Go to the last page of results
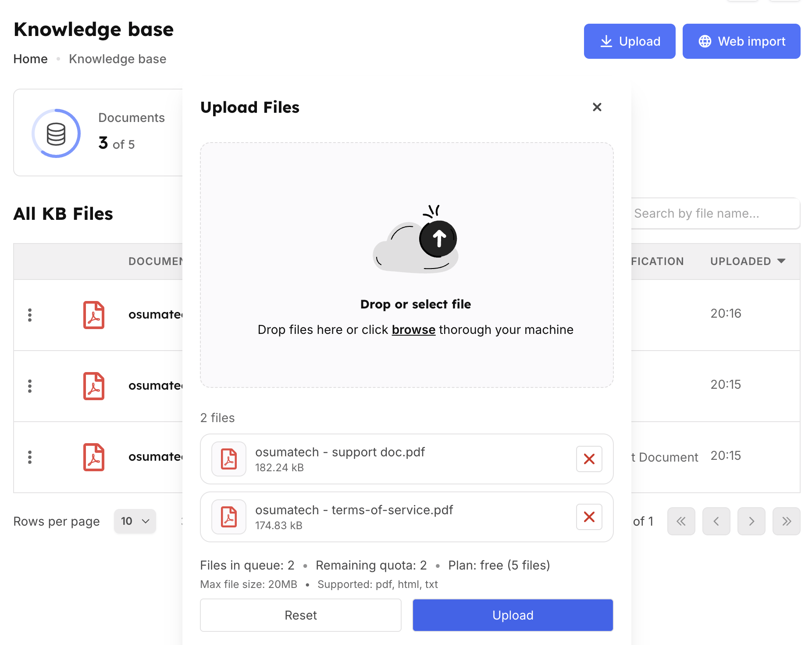Image resolution: width=812 pixels, height=645 pixels. pos(786,521)
